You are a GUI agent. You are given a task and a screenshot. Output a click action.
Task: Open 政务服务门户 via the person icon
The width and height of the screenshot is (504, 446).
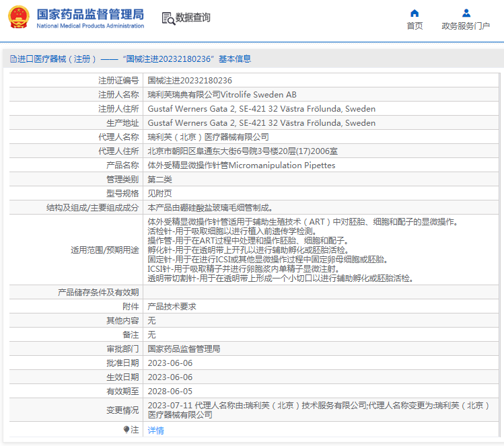point(466,13)
